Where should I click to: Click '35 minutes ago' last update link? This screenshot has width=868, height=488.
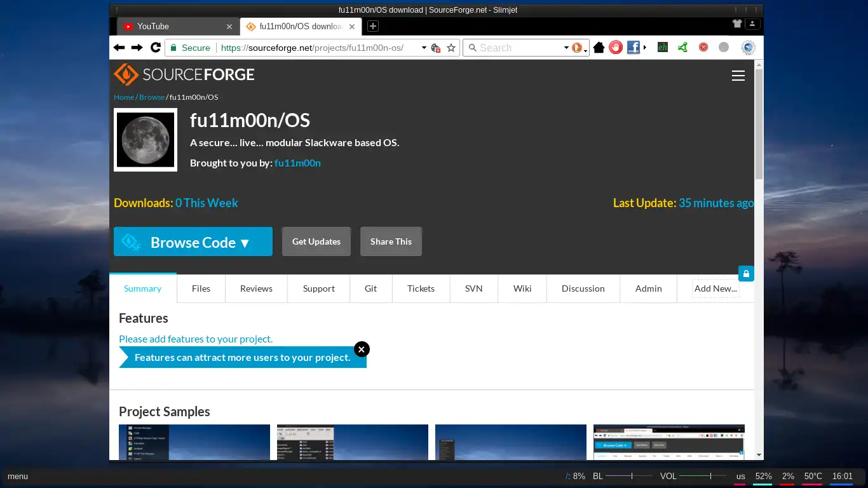pyautogui.click(x=716, y=203)
